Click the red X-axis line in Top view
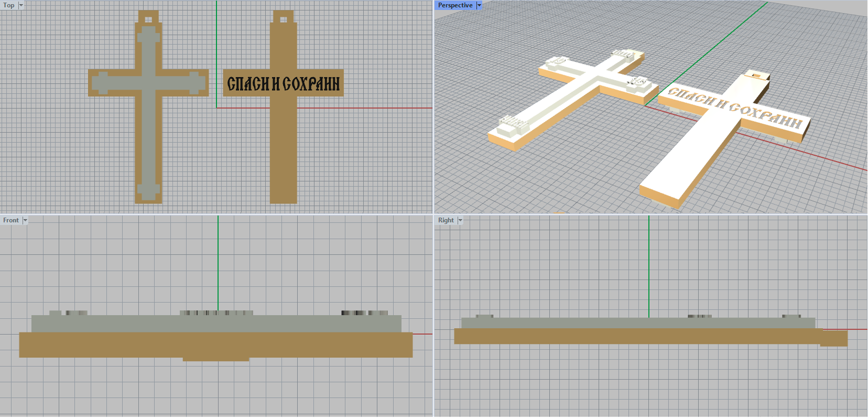 click(x=369, y=107)
